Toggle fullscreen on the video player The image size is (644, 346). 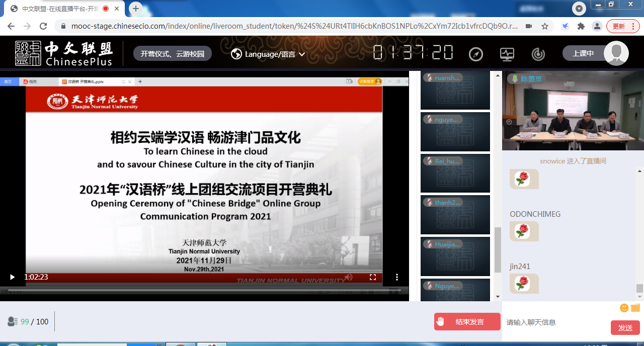373,277
